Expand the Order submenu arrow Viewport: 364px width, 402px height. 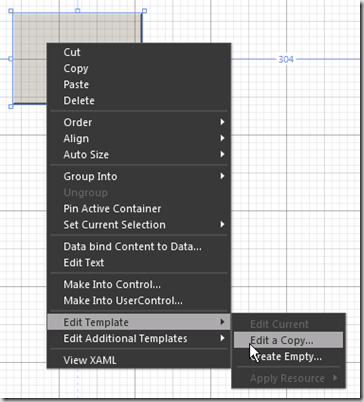click(x=222, y=122)
